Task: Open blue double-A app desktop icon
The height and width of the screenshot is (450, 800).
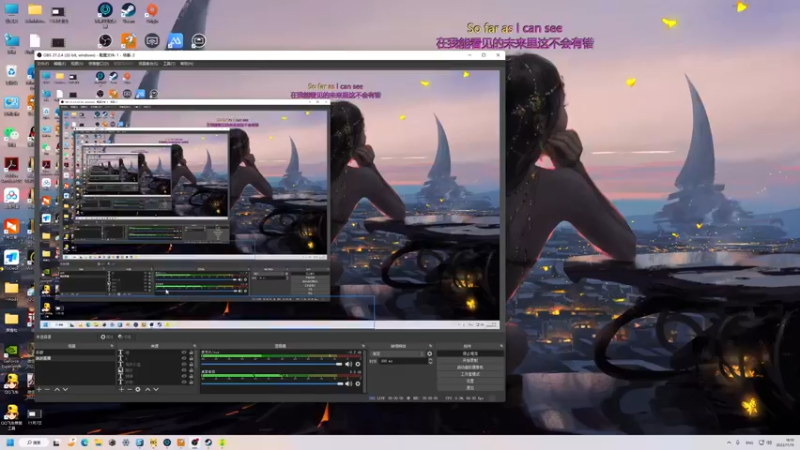Action: 175,41
